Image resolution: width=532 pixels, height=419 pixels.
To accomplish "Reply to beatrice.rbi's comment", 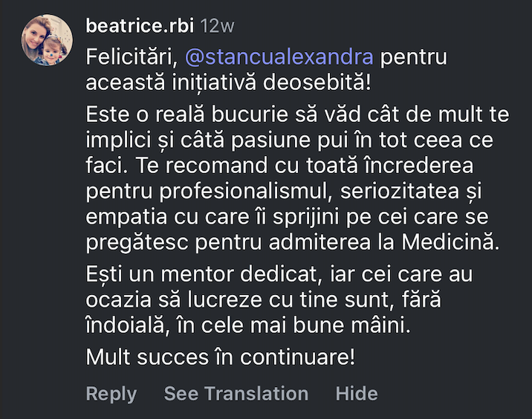I will pyautogui.click(x=111, y=393).
